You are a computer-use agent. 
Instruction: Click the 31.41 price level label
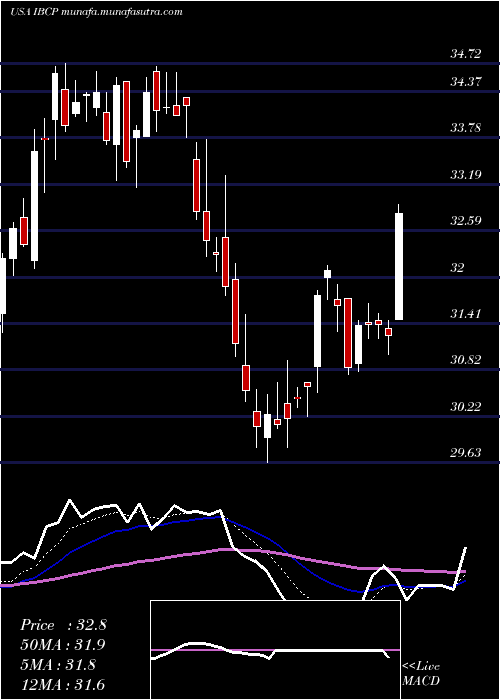466,314
